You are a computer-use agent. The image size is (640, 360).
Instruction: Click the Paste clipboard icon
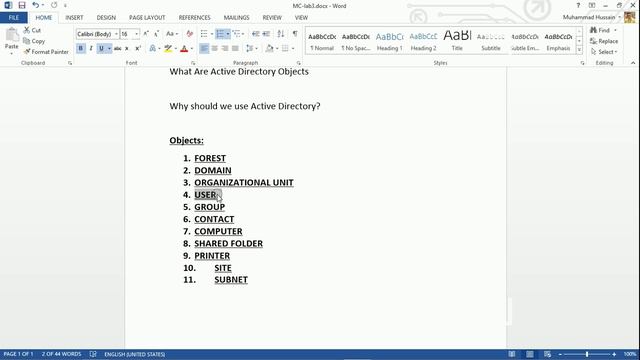coord(11,36)
